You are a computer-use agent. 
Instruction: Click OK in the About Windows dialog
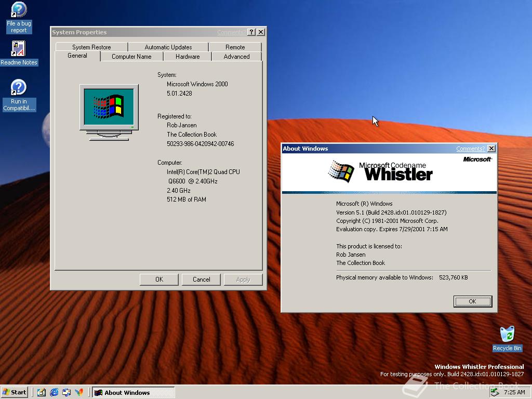click(473, 301)
